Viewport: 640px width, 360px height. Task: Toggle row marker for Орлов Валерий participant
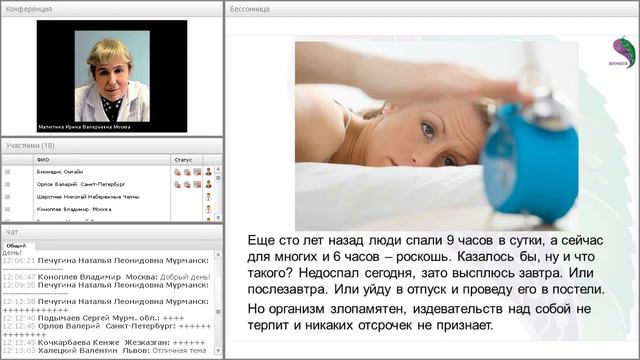(7, 184)
